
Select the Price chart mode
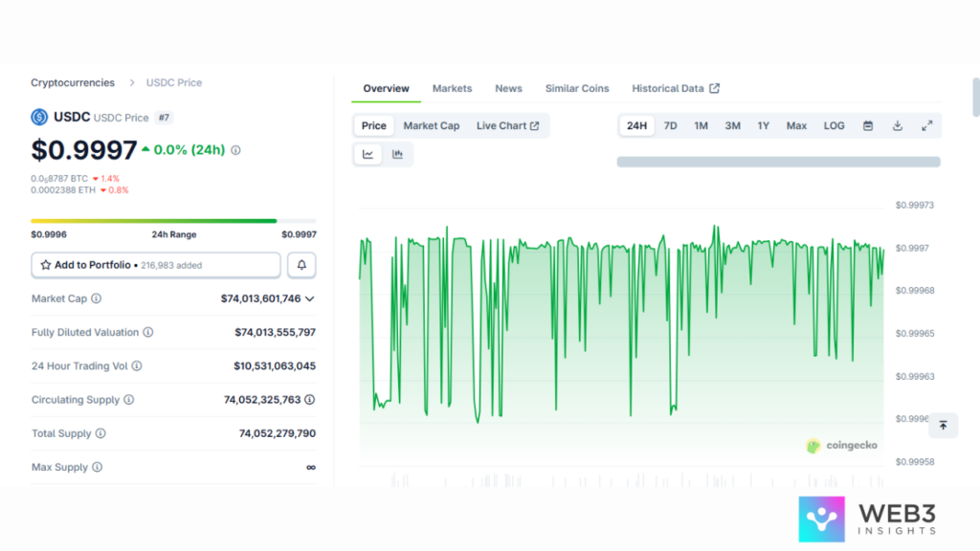pos(374,125)
